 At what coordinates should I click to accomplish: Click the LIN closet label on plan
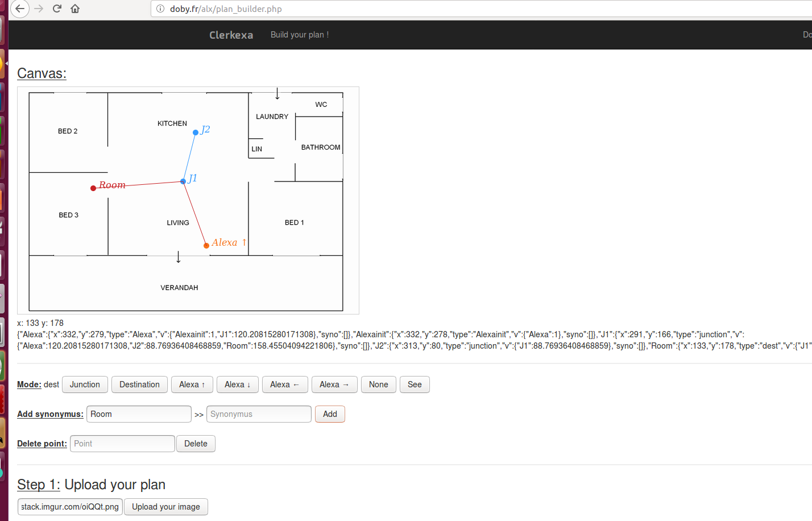257,149
